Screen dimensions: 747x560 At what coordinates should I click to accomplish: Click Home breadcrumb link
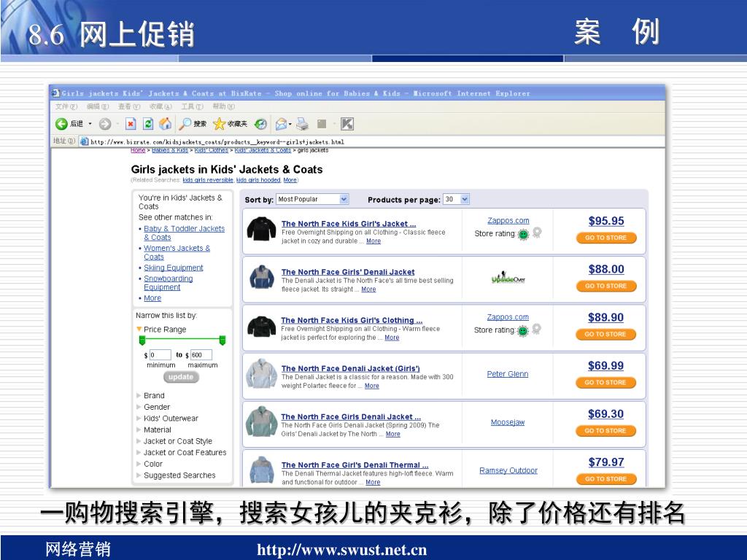(x=138, y=150)
